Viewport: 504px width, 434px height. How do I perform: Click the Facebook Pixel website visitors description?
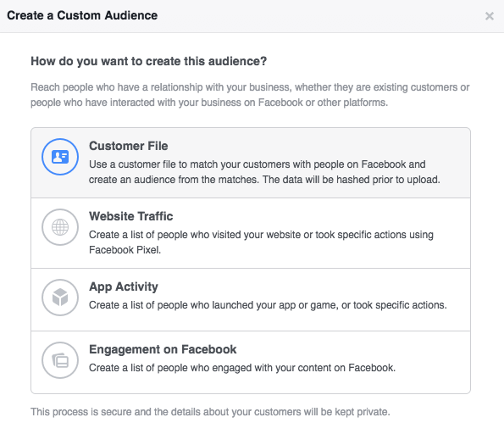[x=261, y=242]
